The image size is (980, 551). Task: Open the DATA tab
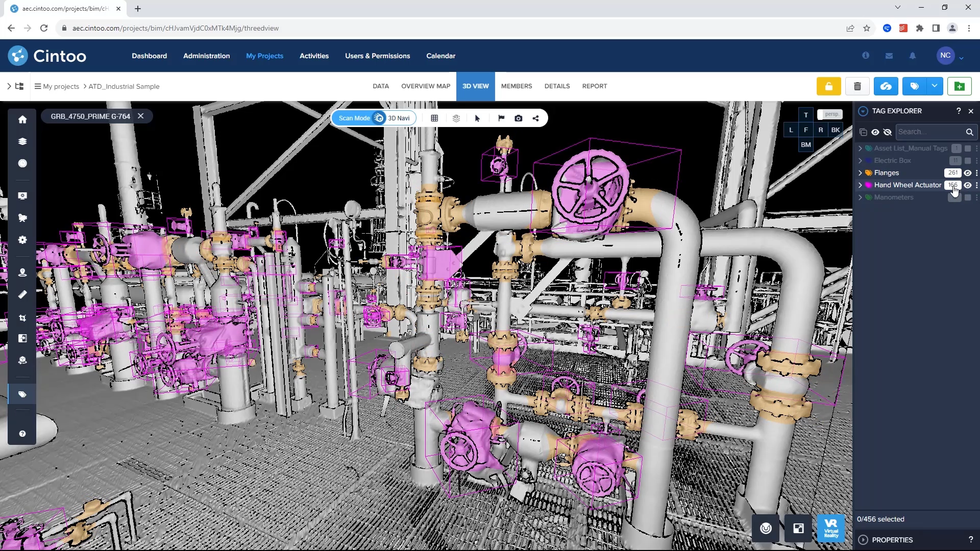[x=381, y=86]
